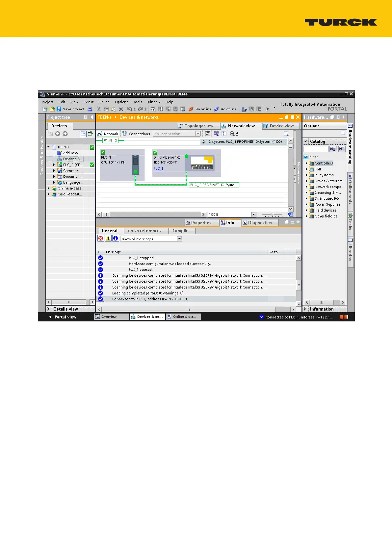The width and height of the screenshot is (392, 554).
Task: Select the 'Loading completed' message row
Action: (x=196, y=293)
